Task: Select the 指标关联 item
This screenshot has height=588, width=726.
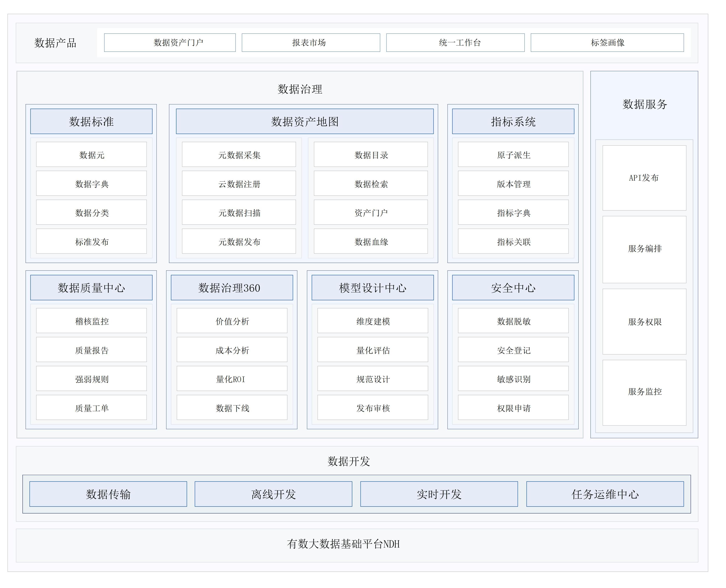Action: click(x=513, y=241)
